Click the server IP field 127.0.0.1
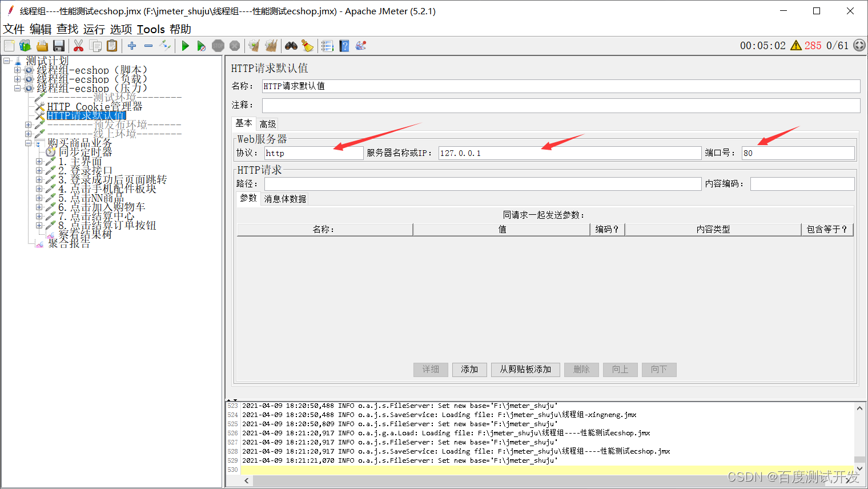868x489 pixels. tap(569, 153)
